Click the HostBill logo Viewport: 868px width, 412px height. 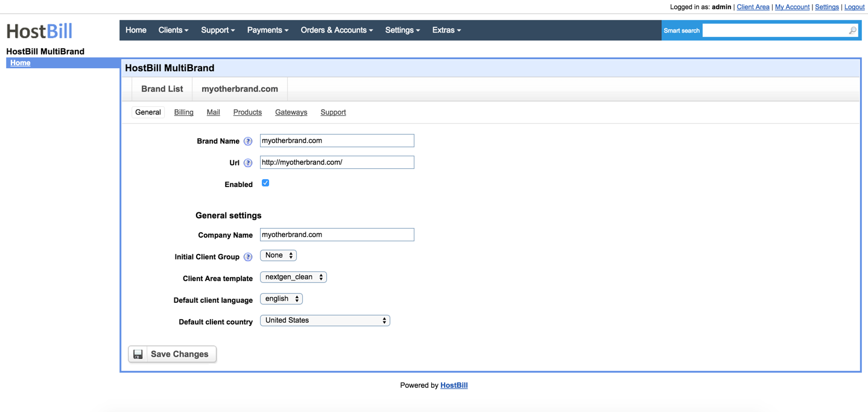(40, 30)
